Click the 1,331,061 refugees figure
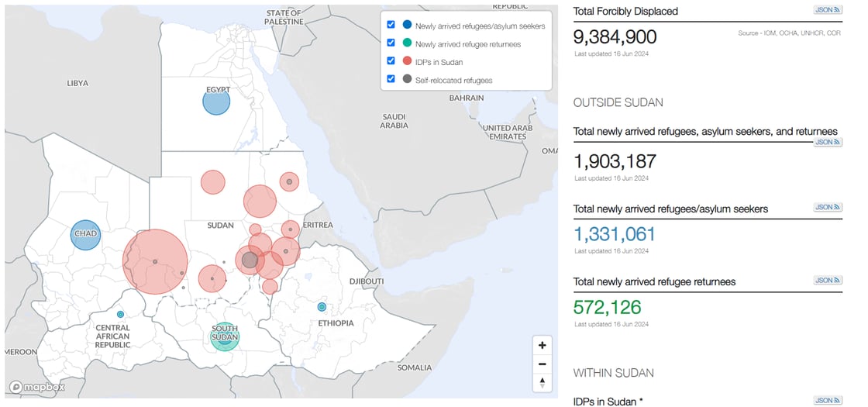Image resolution: width=868 pixels, height=407 pixels. tap(615, 234)
